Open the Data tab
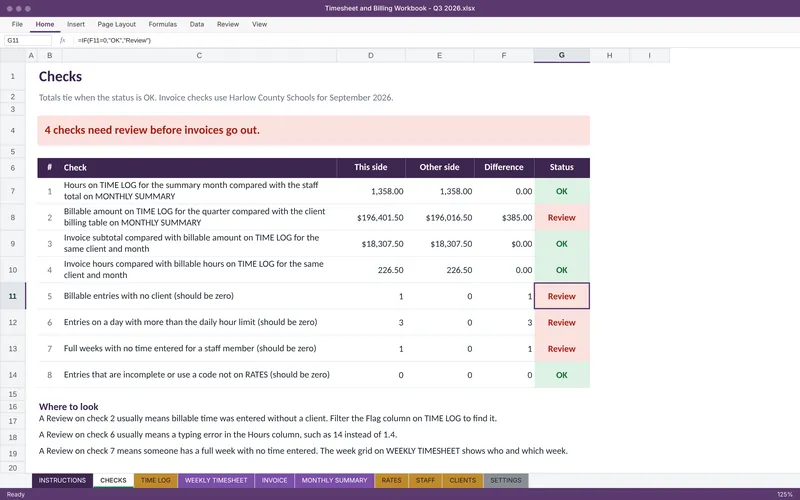Screen dimensions: 800x500 197,24
